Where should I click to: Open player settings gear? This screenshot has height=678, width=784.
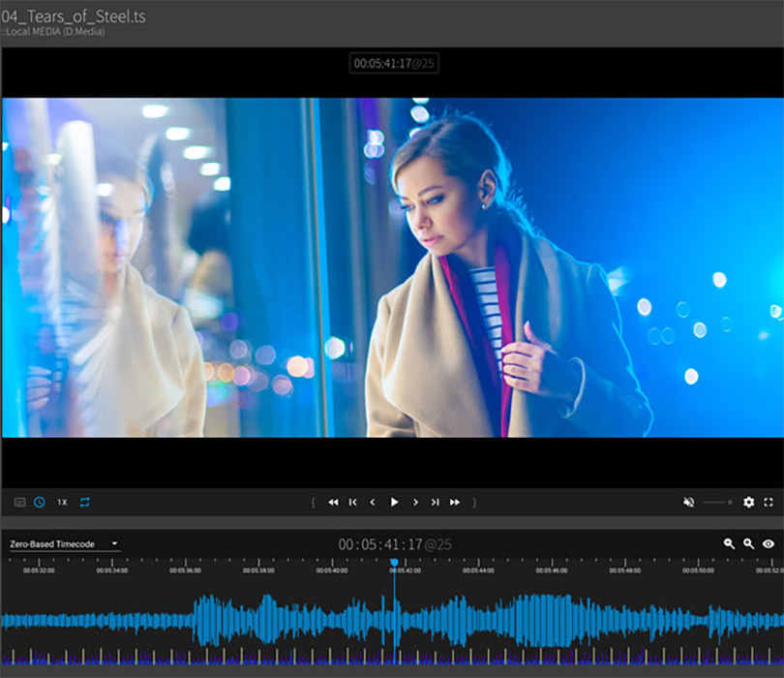click(x=748, y=502)
